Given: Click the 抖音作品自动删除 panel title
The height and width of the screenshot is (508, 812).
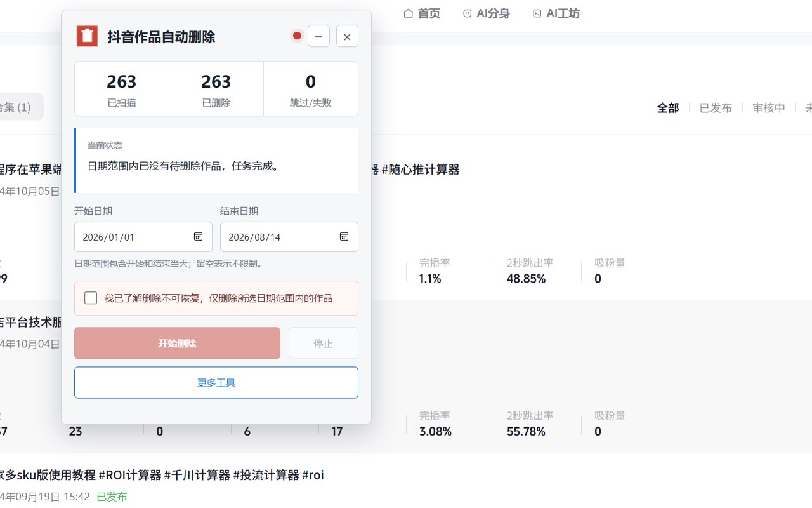Looking at the screenshot, I should [x=161, y=37].
